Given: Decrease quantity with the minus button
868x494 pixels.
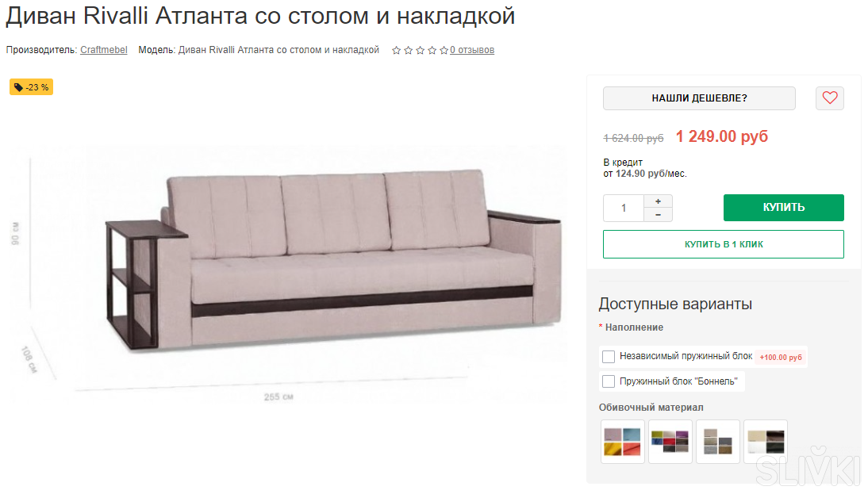Looking at the screenshot, I should pyautogui.click(x=659, y=215).
